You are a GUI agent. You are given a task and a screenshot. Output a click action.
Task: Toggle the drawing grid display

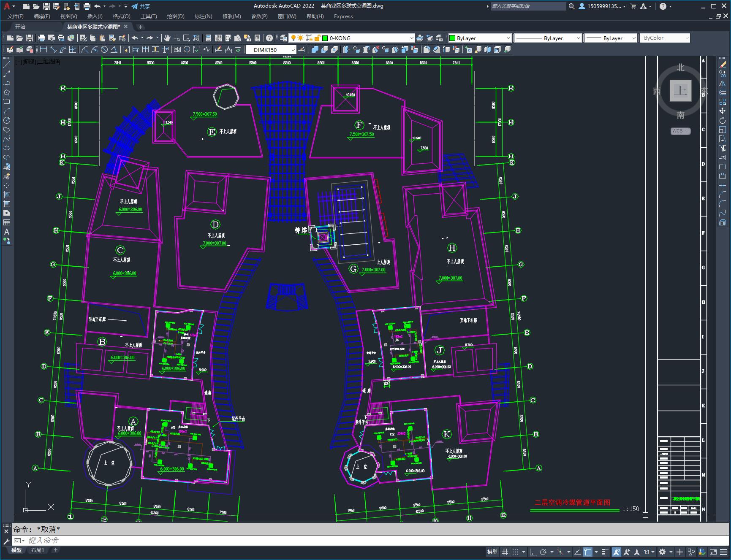(505, 552)
